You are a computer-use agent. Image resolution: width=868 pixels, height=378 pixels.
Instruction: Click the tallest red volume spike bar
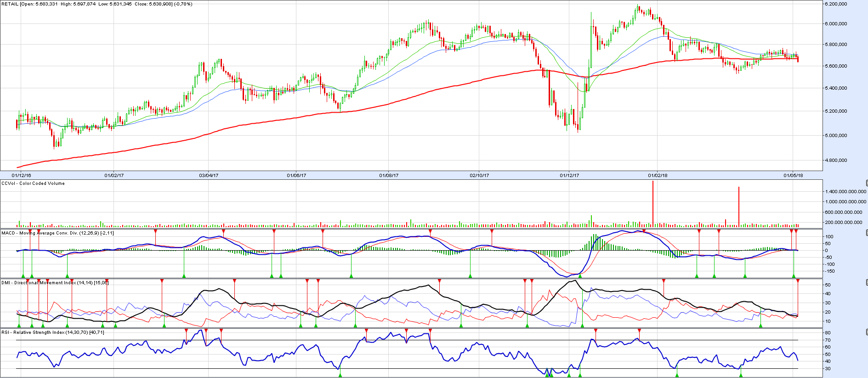coord(653,204)
